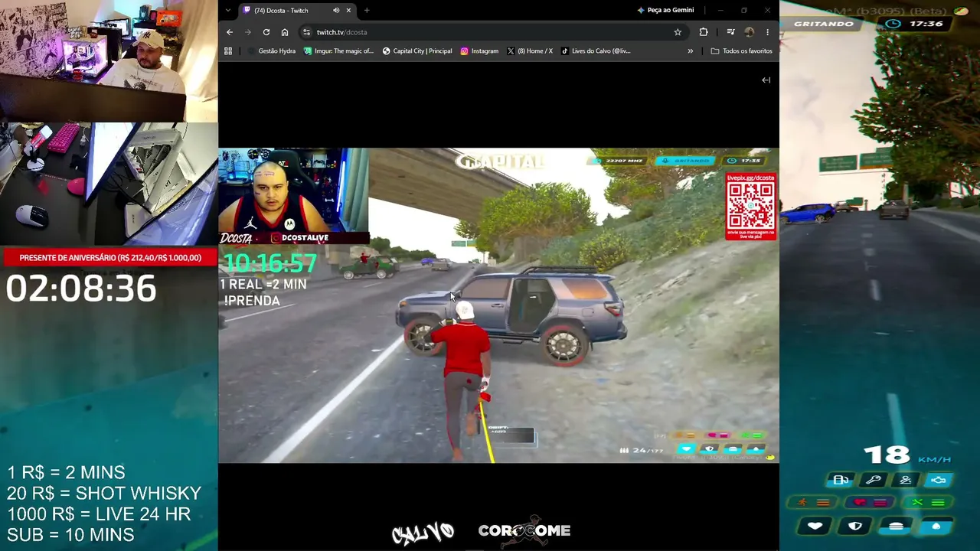Viewport: 980px width, 551px height.
Task: Click the shield armor icon
Action: click(x=855, y=526)
